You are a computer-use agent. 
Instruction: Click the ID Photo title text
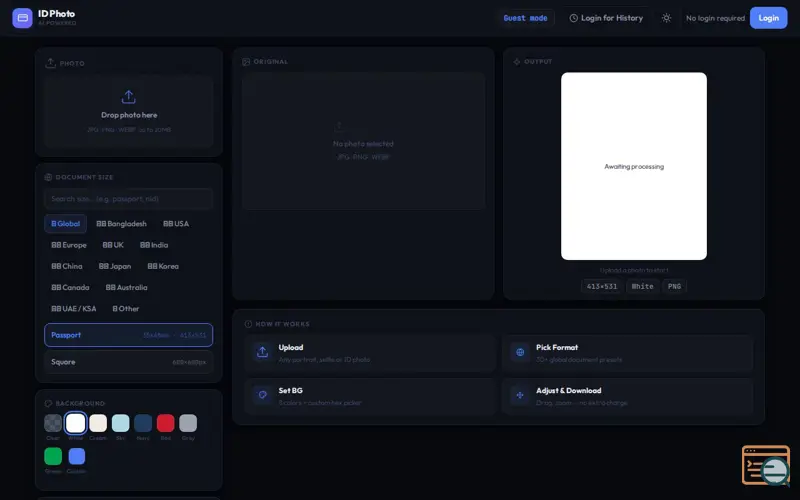[x=56, y=14]
